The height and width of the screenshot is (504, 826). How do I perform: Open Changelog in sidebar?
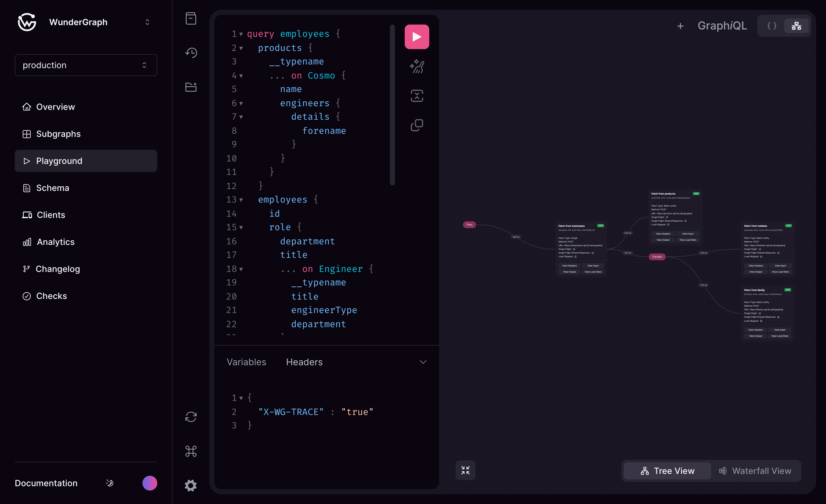[86, 269]
